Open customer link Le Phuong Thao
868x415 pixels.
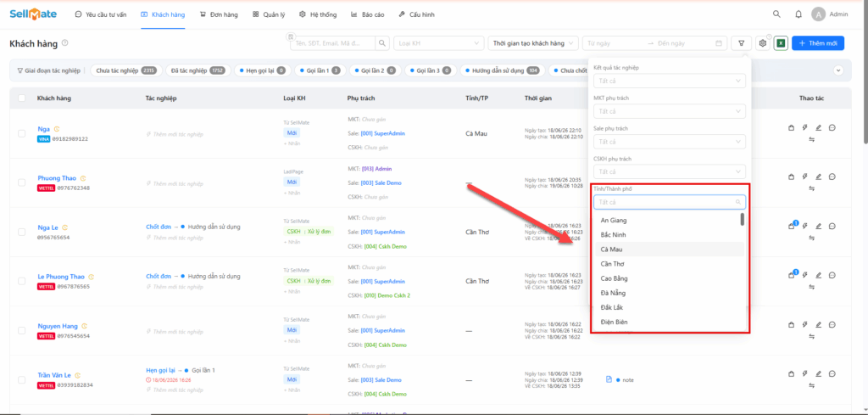(x=61, y=277)
